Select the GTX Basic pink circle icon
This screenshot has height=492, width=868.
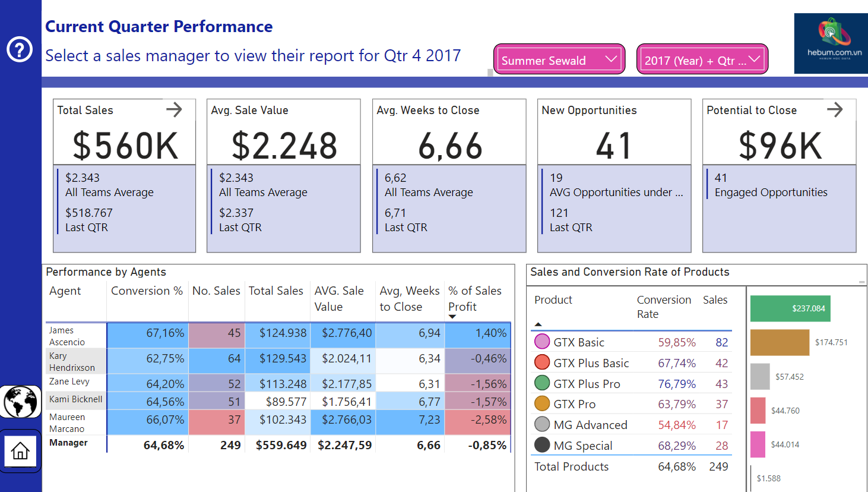tap(541, 342)
